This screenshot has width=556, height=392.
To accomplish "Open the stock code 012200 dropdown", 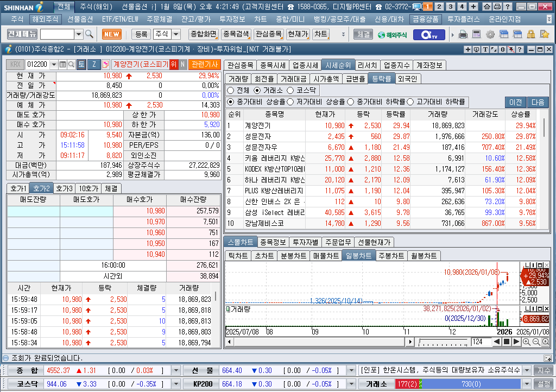I will click(x=54, y=64).
